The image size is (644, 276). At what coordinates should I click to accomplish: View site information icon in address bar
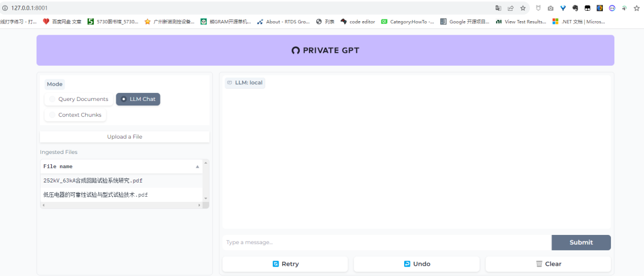click(5, 8)
